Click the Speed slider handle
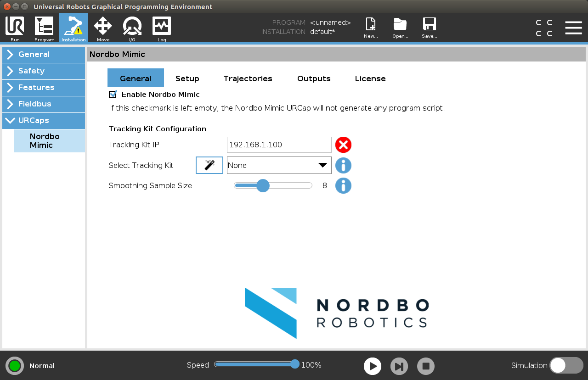588x380 pixels. pyautogui.click(x=295, y=364)
